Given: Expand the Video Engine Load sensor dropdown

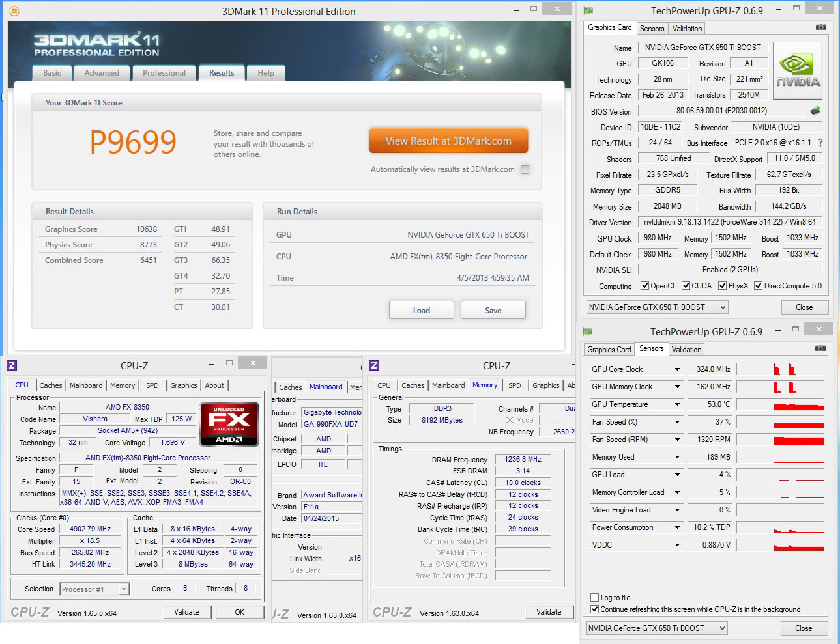Looking at the screenshot, I should pos(677,510).
